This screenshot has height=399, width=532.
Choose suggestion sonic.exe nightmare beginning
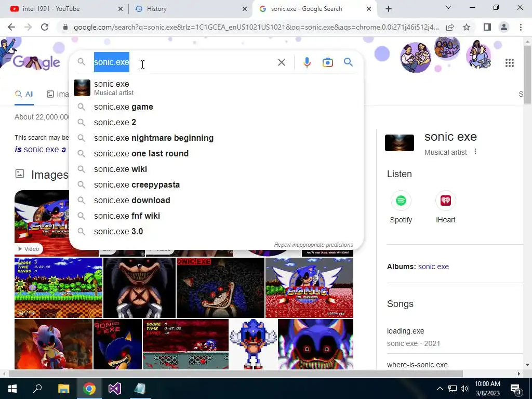[216, 138]
